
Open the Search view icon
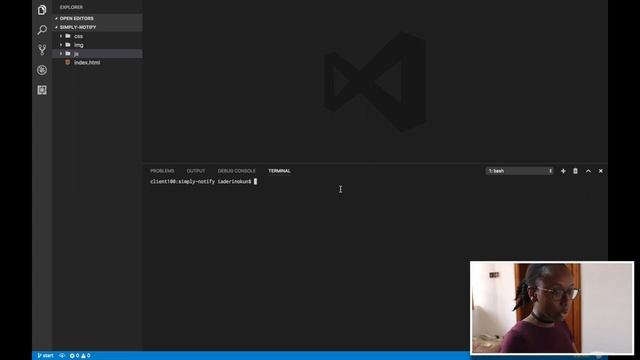pos(42,30)
